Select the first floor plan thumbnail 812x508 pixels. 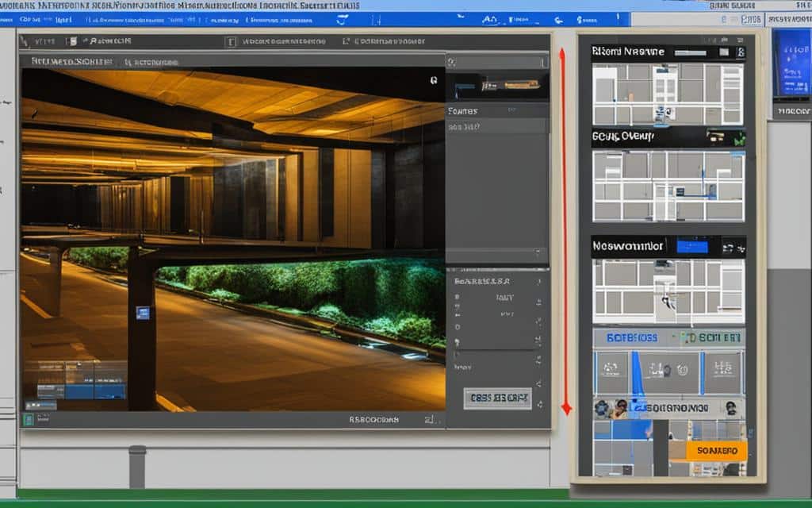pos(668,93)
